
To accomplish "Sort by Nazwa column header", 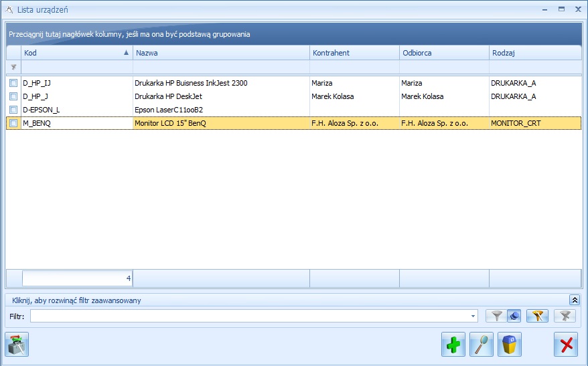I will [221, 53].
